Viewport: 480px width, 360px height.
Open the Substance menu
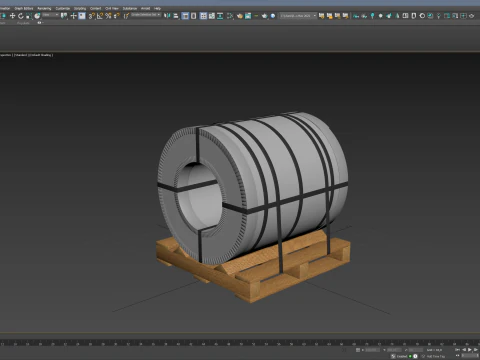(x=130, y=8)
